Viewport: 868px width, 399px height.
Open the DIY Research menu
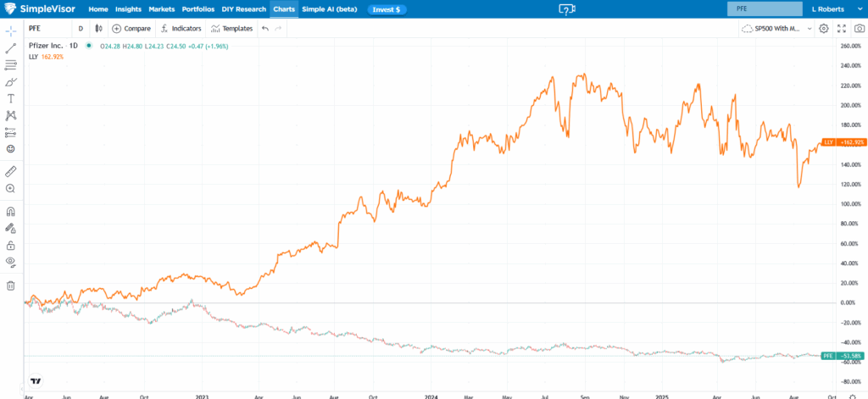(x=245, y=8)
